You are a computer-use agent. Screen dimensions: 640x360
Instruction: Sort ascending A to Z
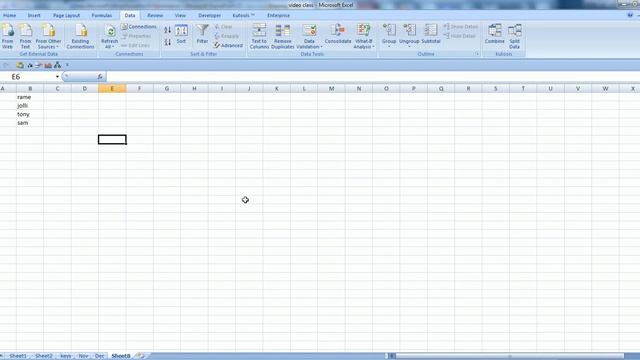point(167,30)
